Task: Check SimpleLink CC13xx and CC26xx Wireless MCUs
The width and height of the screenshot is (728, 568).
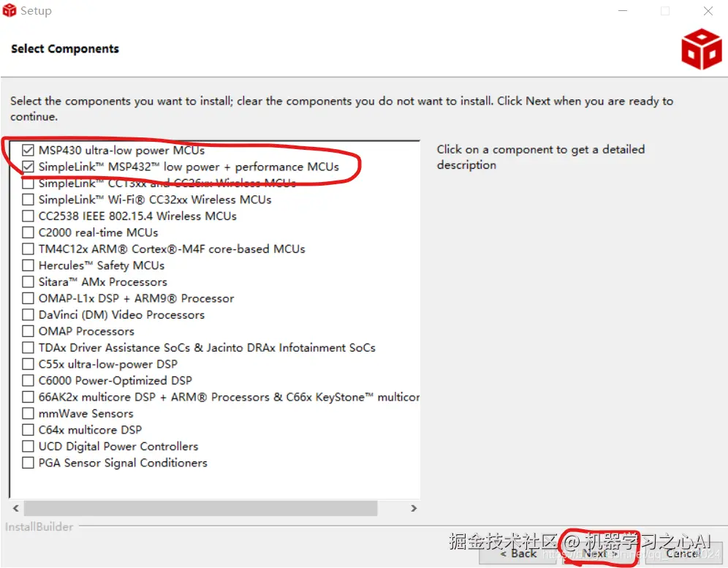Action: click(28, 183)
